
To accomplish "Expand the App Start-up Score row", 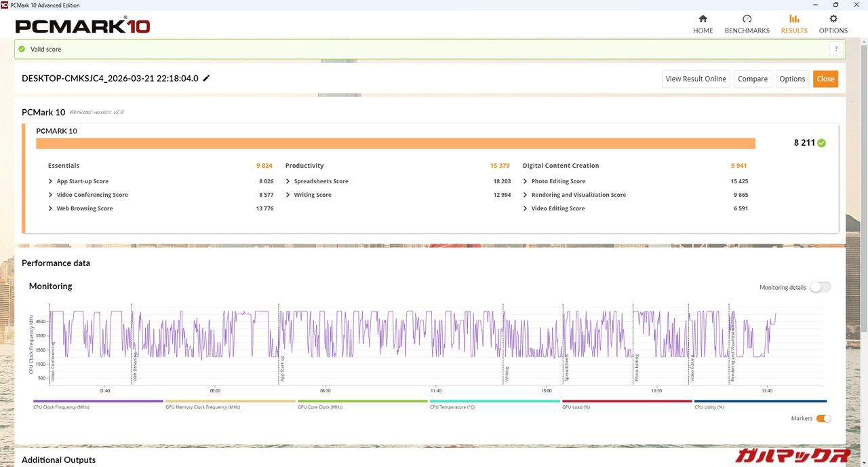I will point(51,181).
